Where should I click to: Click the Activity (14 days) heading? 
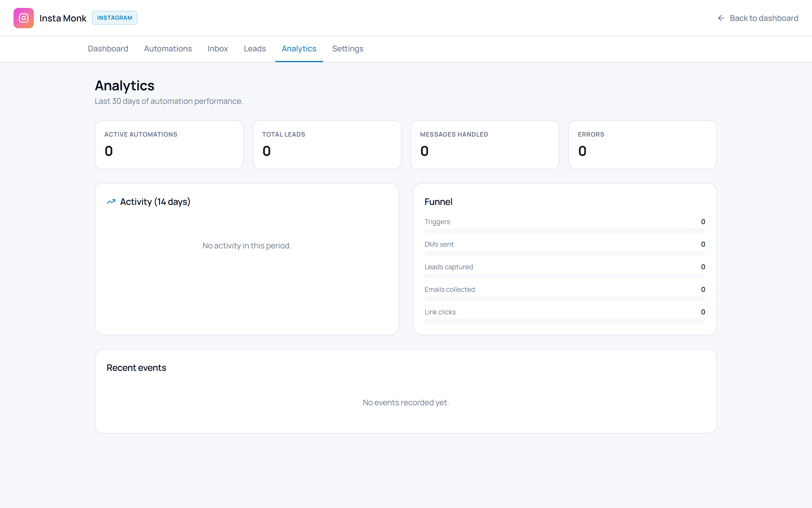[x=155, y=202]
